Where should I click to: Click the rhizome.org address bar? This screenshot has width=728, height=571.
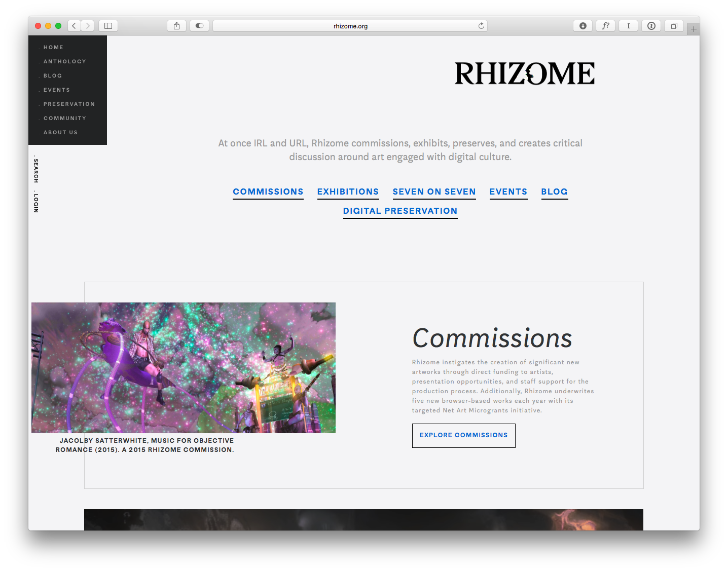pos(350,26)
